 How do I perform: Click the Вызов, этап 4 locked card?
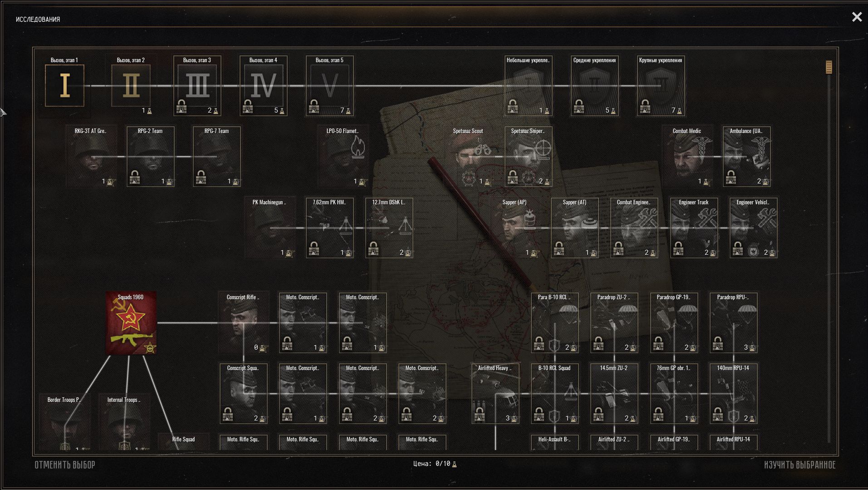(x=264, y=85)
